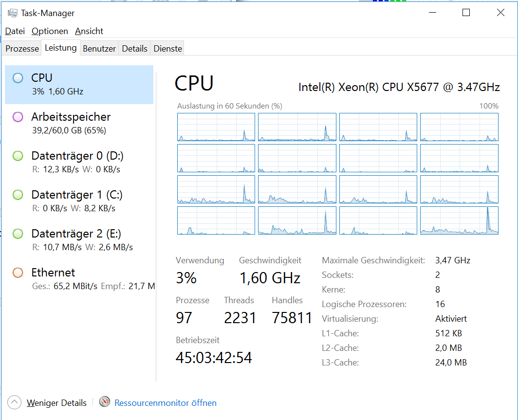This screenshot has width=518, height=420.
Task: Maximize the Task-Manager window
Action: [466, 13]
